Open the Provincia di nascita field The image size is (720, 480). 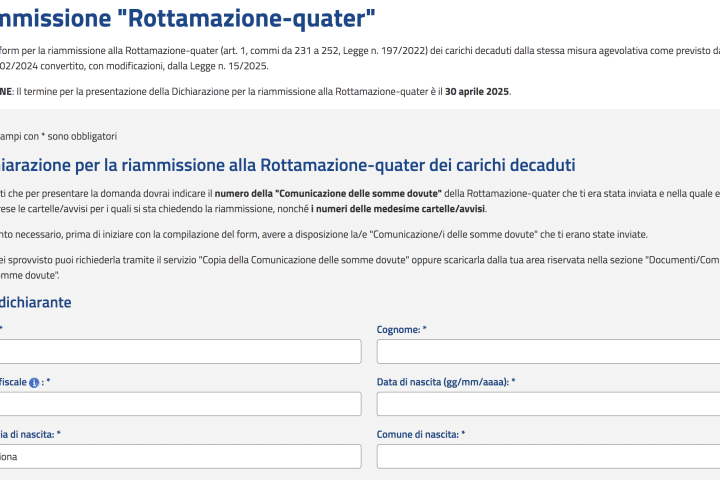pos(180,457)
